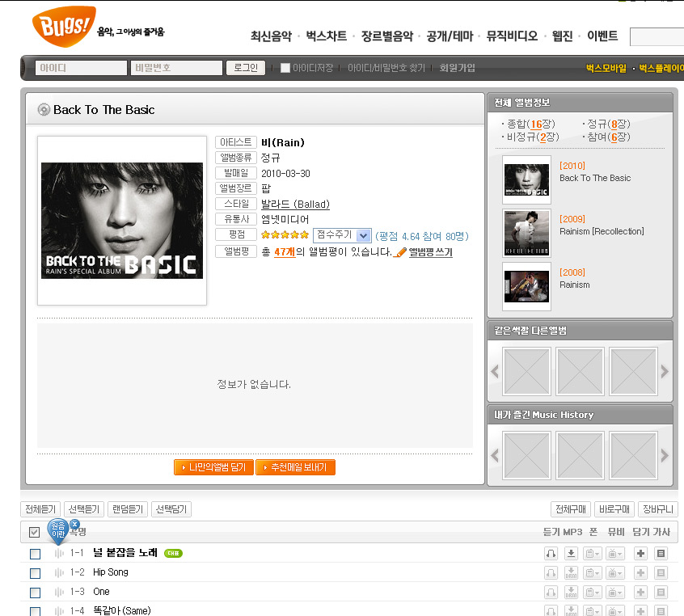Image resolution: width=684 pixels, height=616 pixels.
Task: Click the 원음 waveform icon beside track One
Action: pyautogui.click(x=59, y=592)
